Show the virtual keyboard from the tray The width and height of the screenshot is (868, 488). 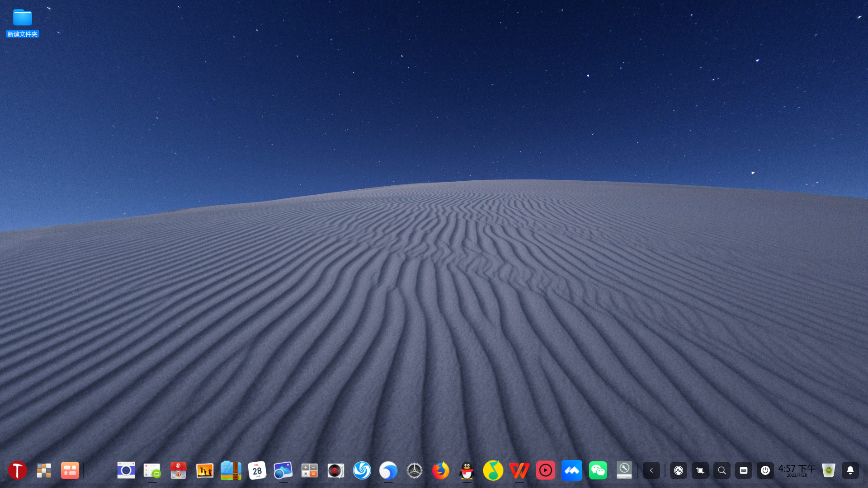743,470
